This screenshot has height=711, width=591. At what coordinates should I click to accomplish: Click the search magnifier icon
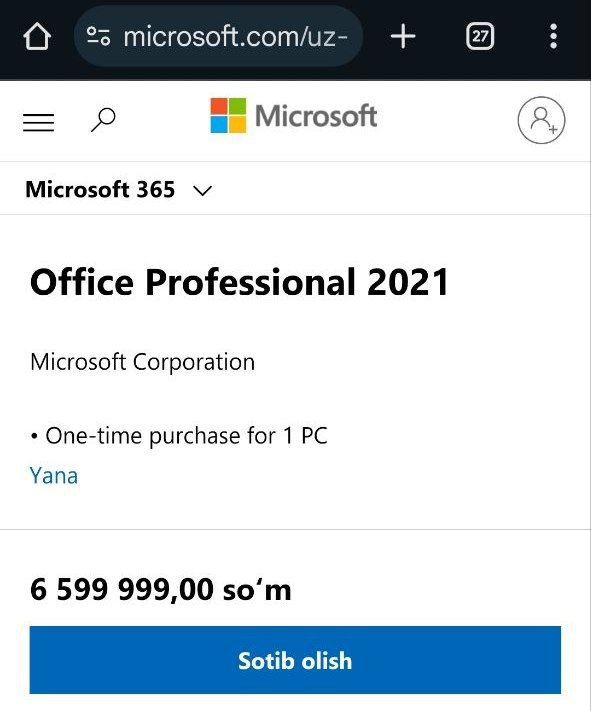(x=103, y=120)
